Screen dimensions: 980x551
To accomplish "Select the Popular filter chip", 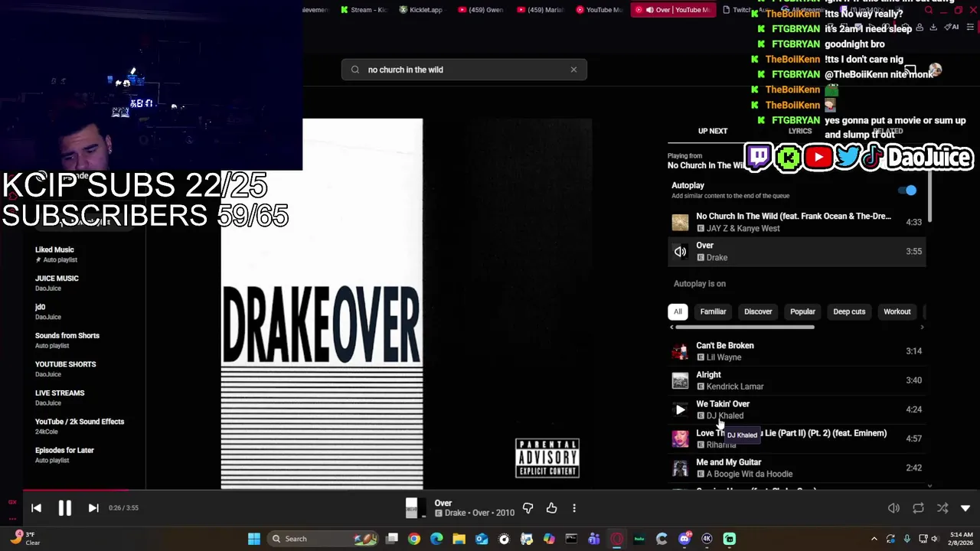I will (802, 311).
